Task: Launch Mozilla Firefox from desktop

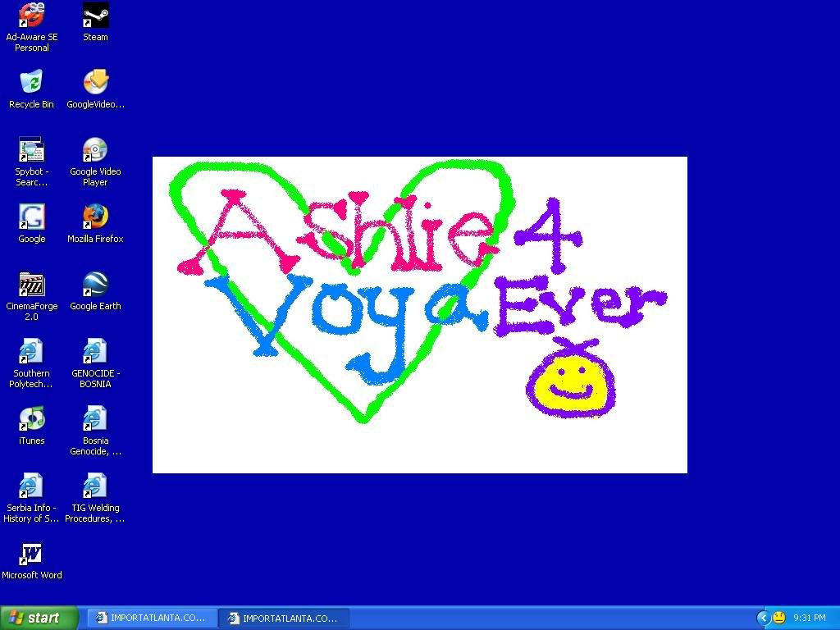Action: pyautogui.click(x=95, y=217)
